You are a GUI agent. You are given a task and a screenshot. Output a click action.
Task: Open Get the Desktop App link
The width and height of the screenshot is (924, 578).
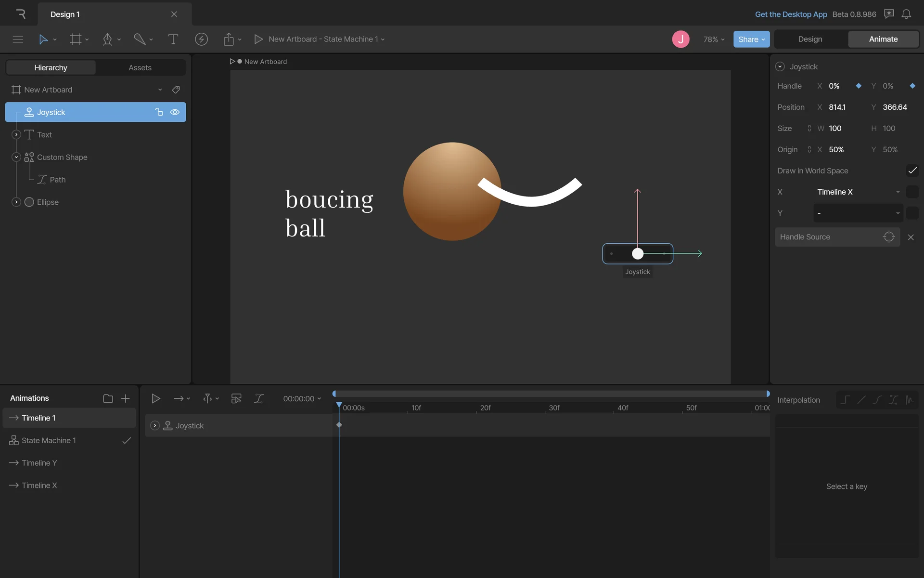pyautogui.click(x=791, y=14)
